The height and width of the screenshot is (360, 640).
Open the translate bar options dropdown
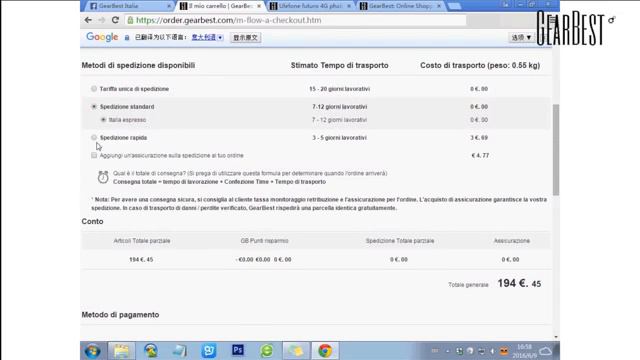(521, 38)
